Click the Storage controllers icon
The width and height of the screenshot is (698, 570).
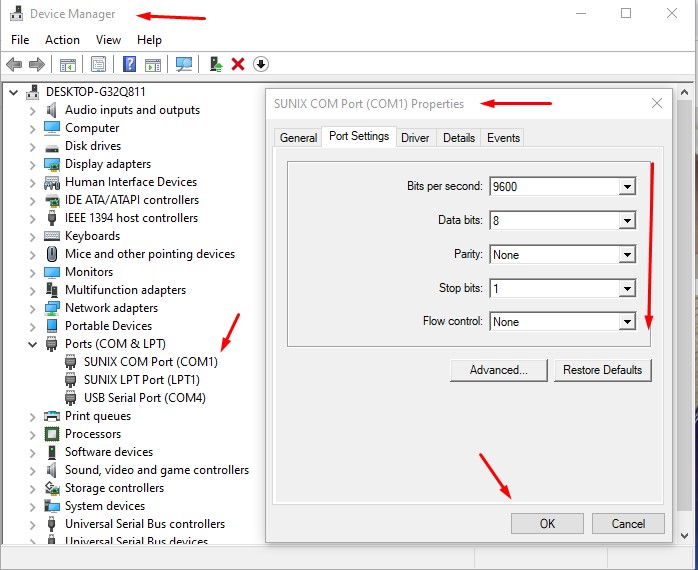(x=52, y=488)
